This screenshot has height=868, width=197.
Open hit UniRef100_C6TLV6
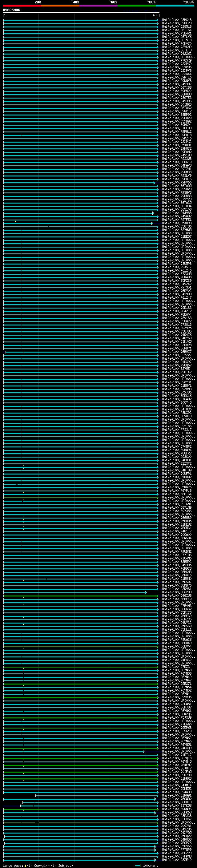pyautogui.click(x=177, y=37)
